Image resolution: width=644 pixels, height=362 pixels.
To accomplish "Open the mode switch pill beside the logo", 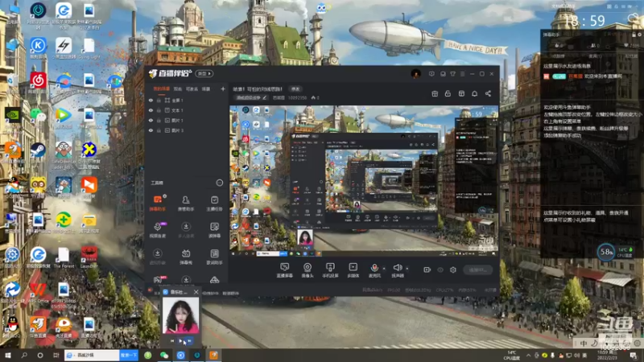I will tap(204, 73).
